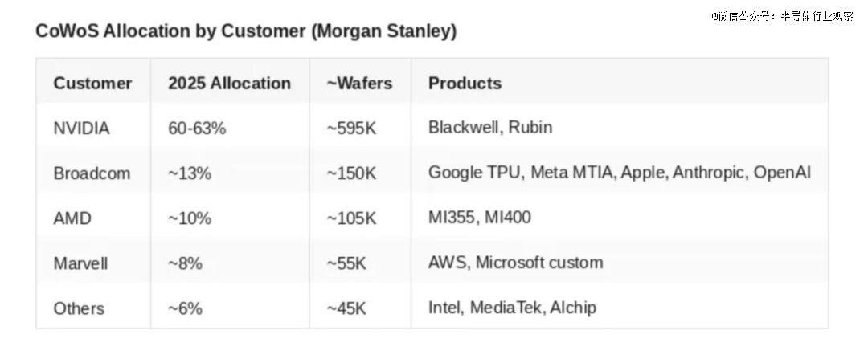Click the '~8%' allocation cell

click(x=185, y=263)
